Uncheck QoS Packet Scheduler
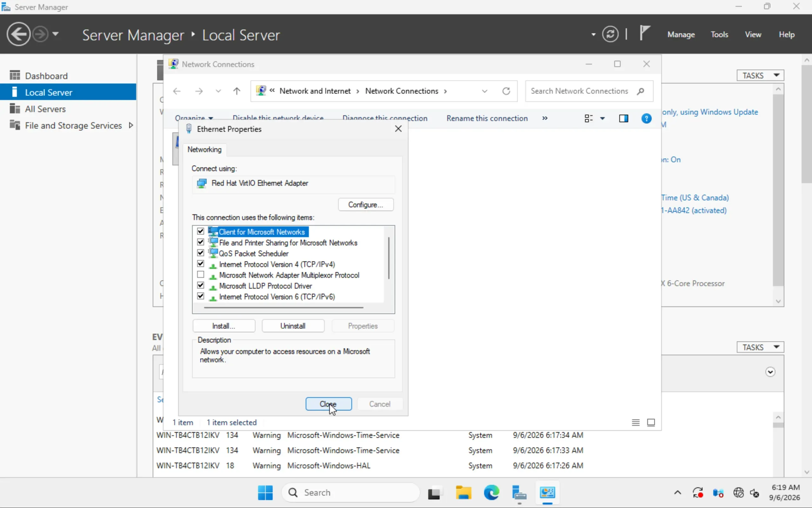 pos(201,253)
